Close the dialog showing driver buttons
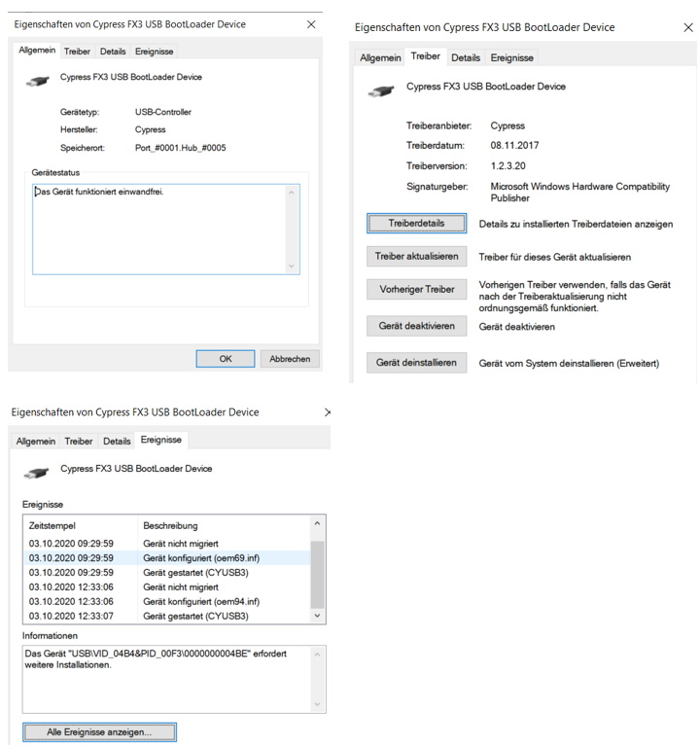Viewport: 700px width, 746px height. coord(688,28)
